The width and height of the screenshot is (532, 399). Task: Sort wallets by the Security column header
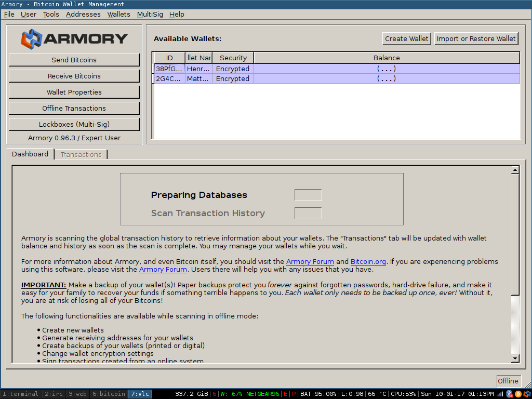tap(233, 58)
